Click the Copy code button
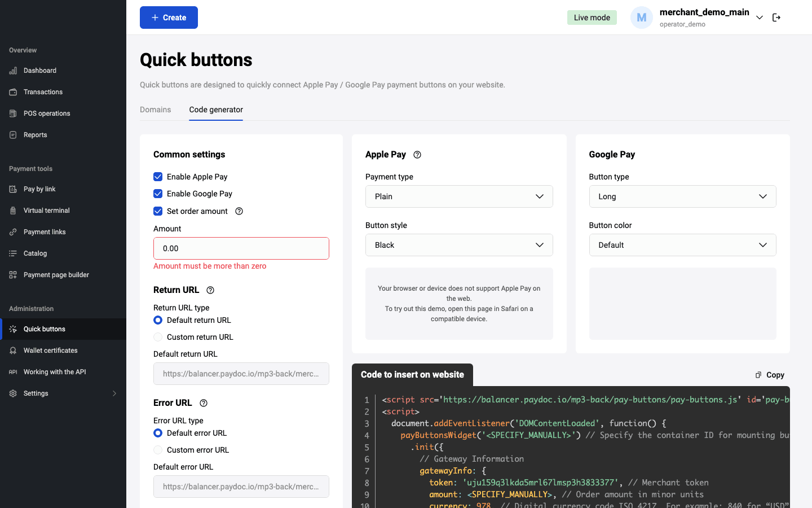The height and width of the screenshot is (508, 812). pyautogui.click(x=770, y=375)
